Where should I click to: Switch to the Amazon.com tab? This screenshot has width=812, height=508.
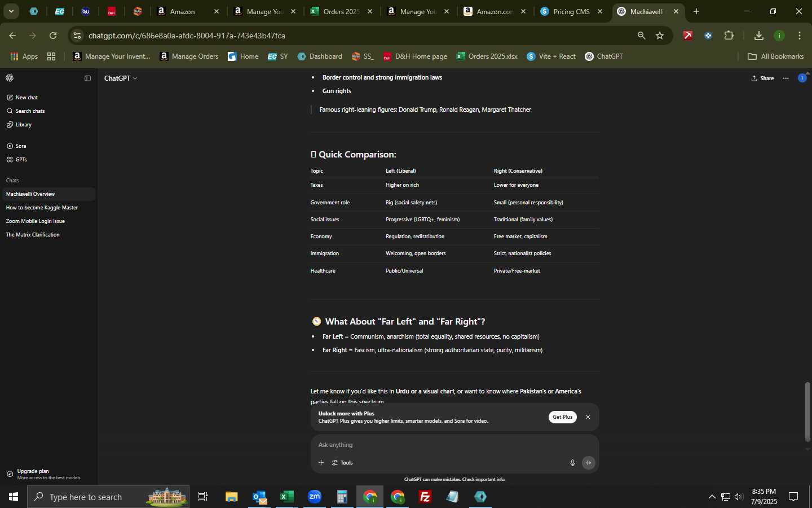(x=495, y=11)
